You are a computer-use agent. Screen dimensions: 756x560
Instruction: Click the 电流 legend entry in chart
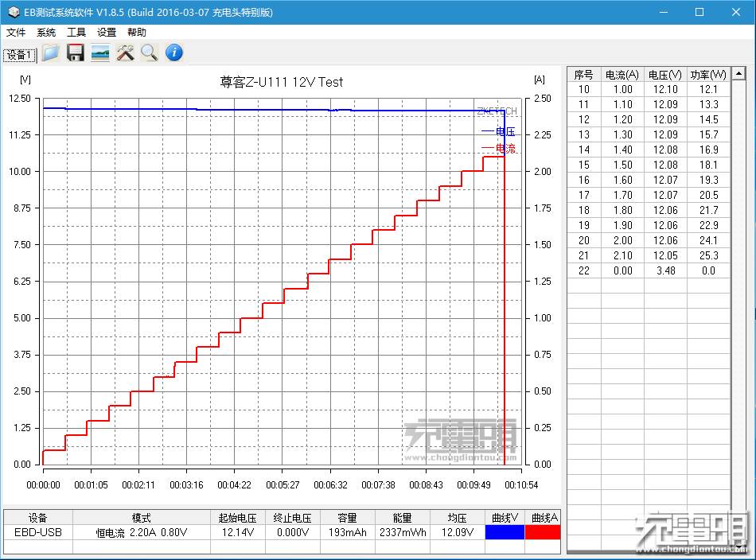[x=498, y=148]
